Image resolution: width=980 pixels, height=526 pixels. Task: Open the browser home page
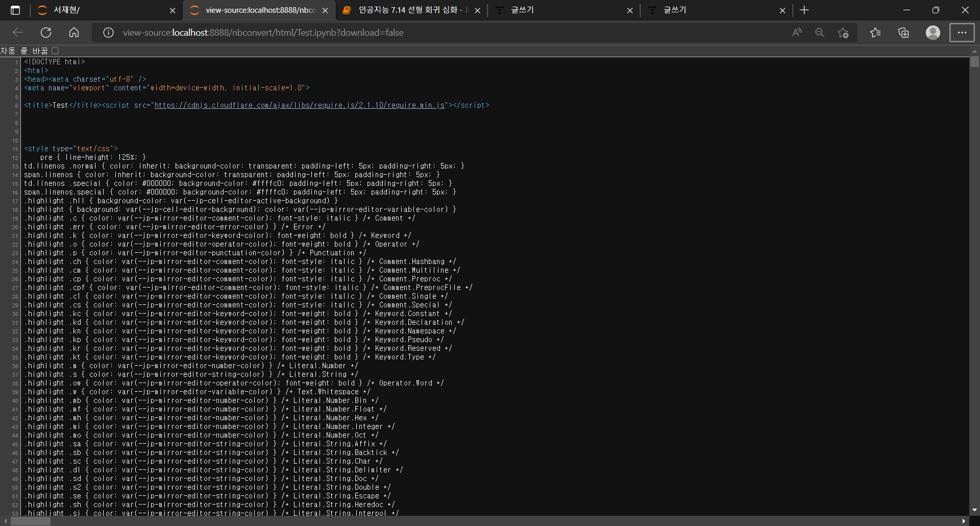pyautogui.click(x=74, y=33)
